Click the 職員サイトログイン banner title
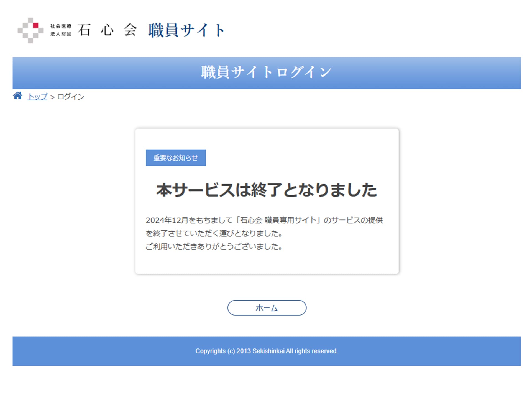This screenshot has width=532, height=393. (266, 73)
